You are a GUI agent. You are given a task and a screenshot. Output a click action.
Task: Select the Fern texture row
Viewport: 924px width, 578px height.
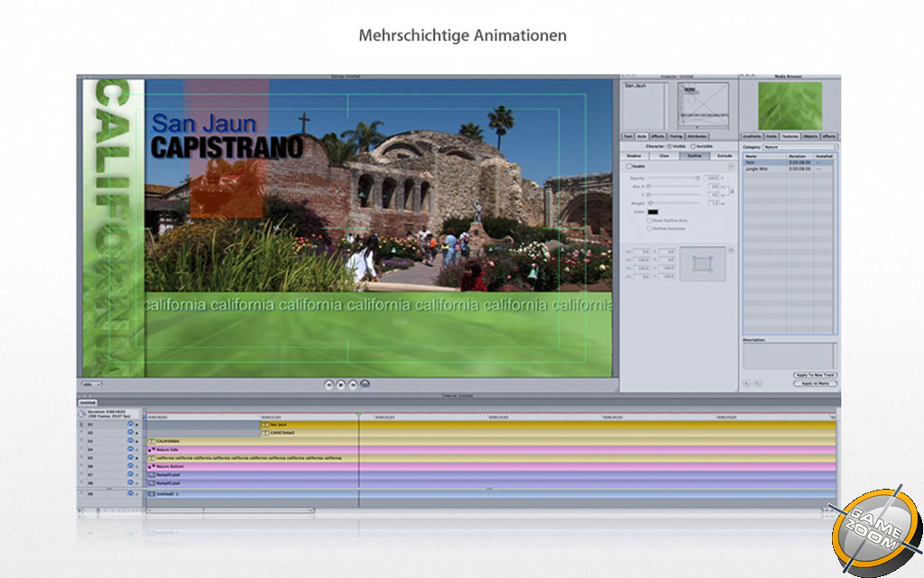(x=789, y=162)
